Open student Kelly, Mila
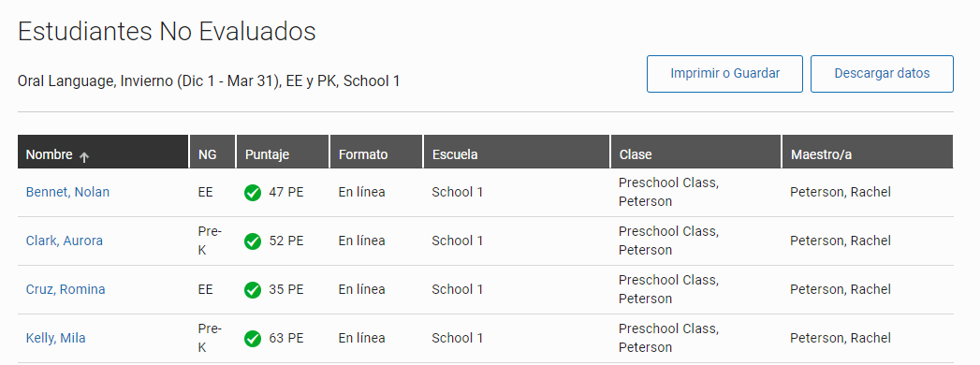 tap(55, 338)
